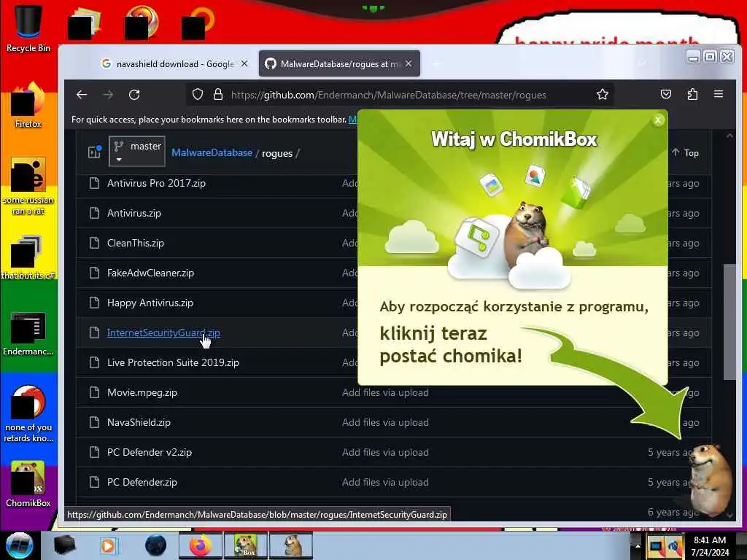Click file icon beside CleanThis.zip
Viewport: 747px width, 560px height.
coord(94,243)
